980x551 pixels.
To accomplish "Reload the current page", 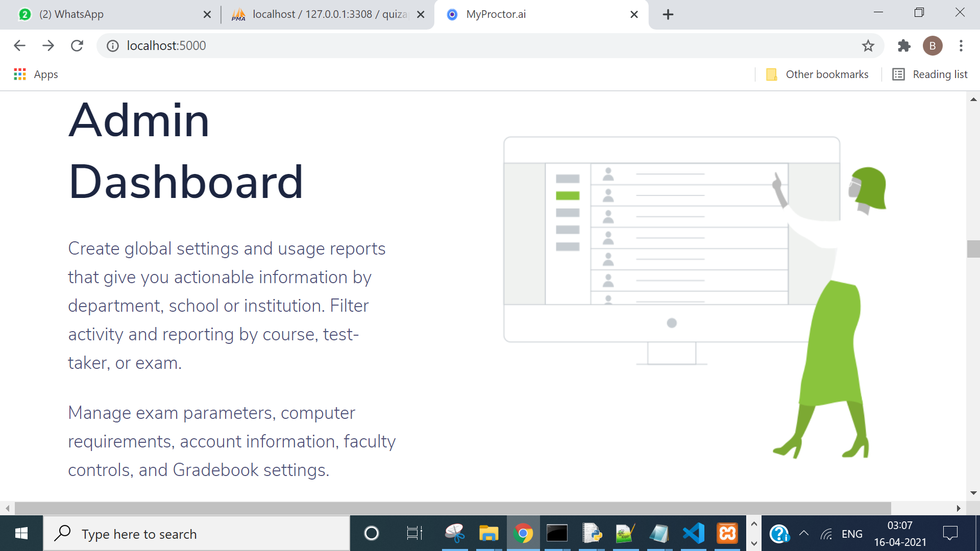I will tap(77, 46).
